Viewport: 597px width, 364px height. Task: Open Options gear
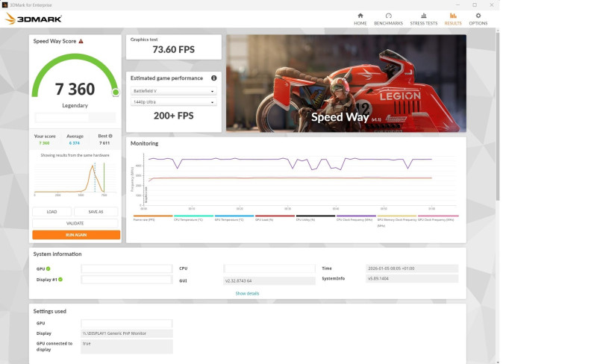[478, 16]
